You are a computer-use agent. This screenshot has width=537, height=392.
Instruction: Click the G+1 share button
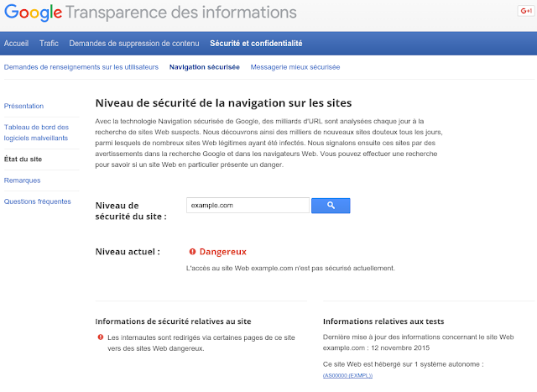526,11
